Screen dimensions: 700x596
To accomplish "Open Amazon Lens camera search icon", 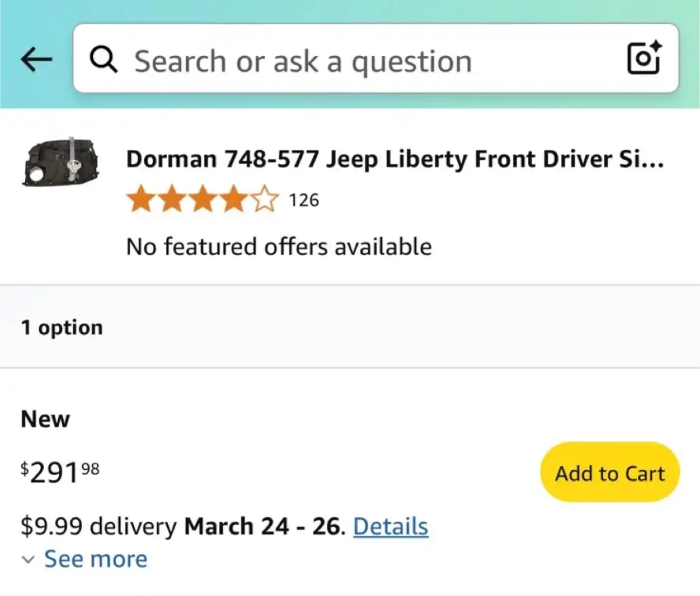I will pos(644,58).
